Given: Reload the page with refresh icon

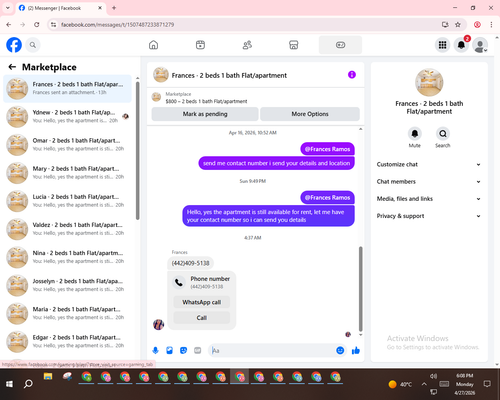Looking at the screenshot, I should pyautogui.click(x=37, y=25).
